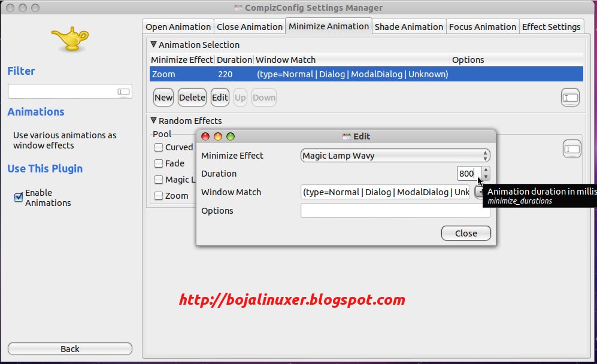This screenshot has height=364, width=597.
Task: Check the Fade pool effect checkbox
Action: (x=159, y=163)
